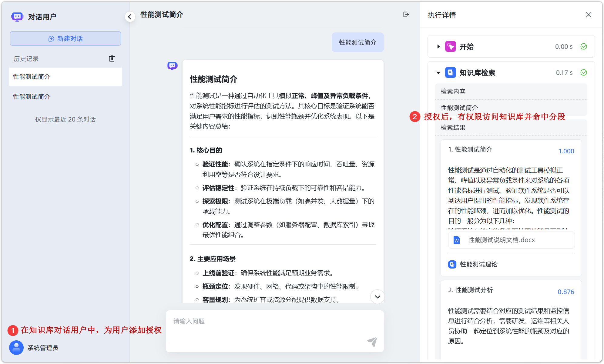604x364 pixels.
Task: Click the 知识库检索 node icon
Action: pyautogui.click(x=451, y=72)
